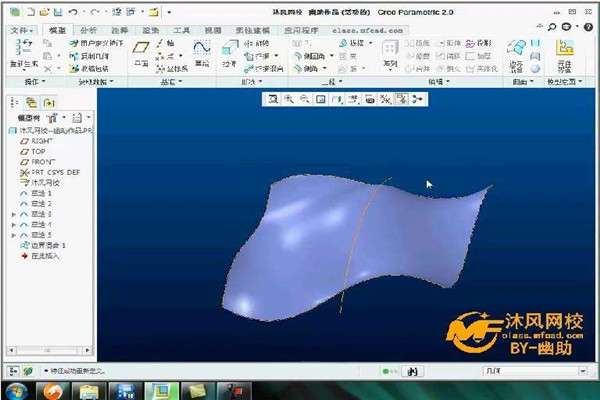This screenshot has width=600, height=400.
Task: Expand the fifth curve feature in model tree
Action: point(13,234)
